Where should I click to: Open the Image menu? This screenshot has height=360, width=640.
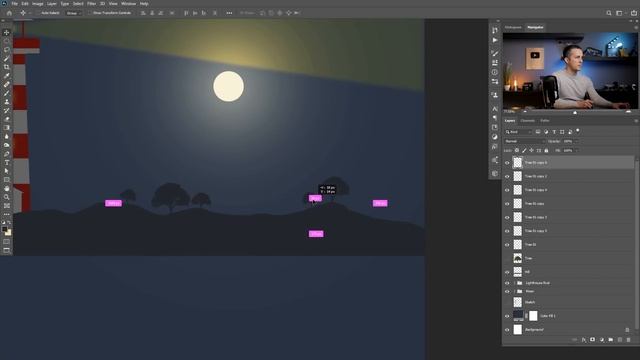pyautogui.click(x=38, y=4)
